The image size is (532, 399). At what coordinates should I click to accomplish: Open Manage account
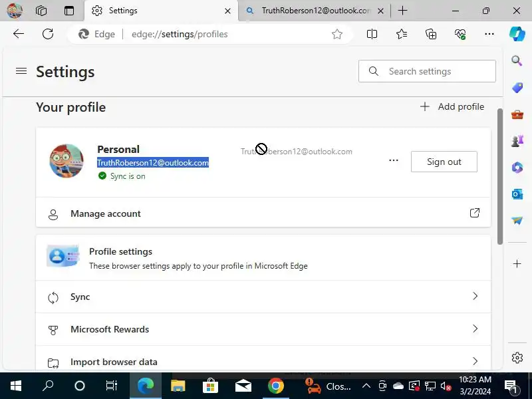(263, 213)
